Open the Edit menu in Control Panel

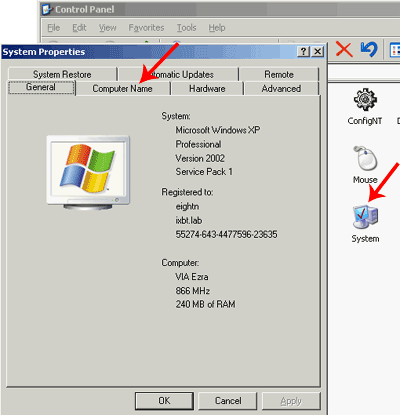[x=79, y=28]
